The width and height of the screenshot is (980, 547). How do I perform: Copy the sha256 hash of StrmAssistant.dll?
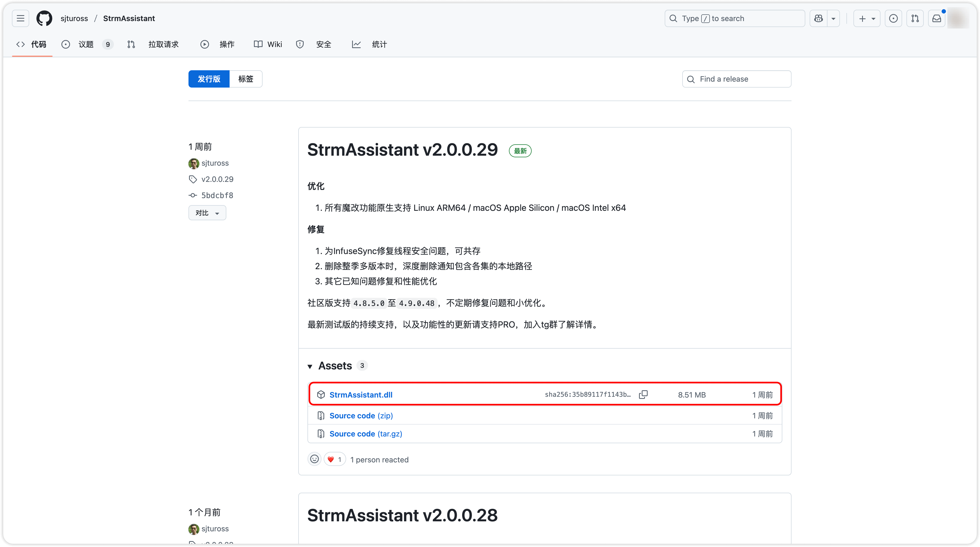pos(643,395)
